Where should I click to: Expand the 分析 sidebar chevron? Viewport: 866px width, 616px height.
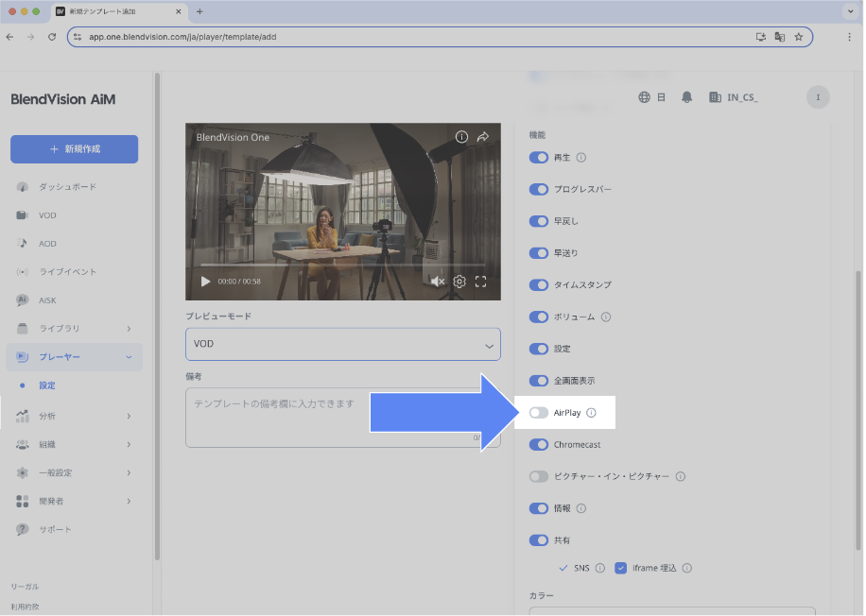tap(129, 417)
